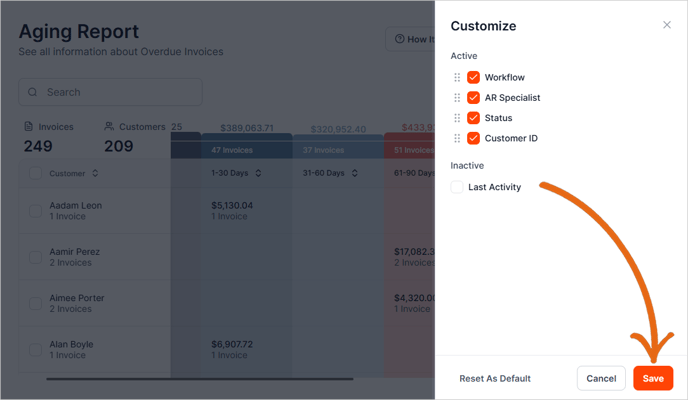Click drag handle beside AR Specialist
The width and height of the screenshot is (688, 400).
click(457, 98)
